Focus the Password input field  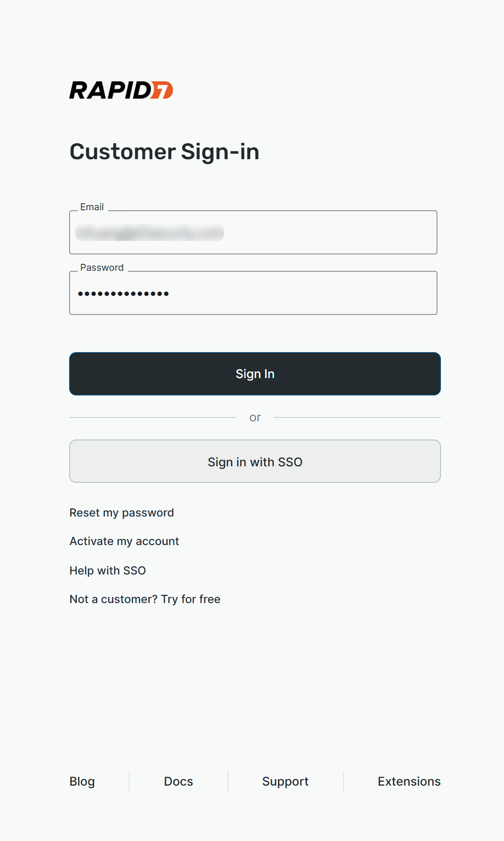point(303,293)
